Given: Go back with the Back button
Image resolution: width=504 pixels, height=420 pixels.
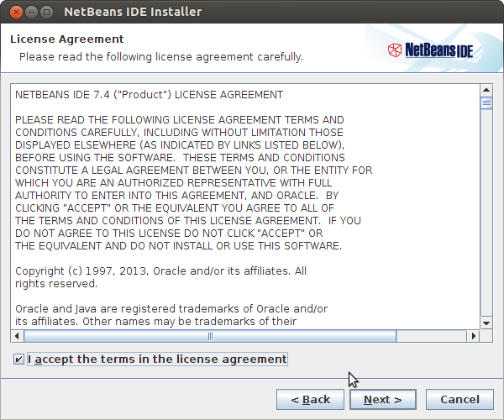Looking at the screenshot, I should pos(310,400).
